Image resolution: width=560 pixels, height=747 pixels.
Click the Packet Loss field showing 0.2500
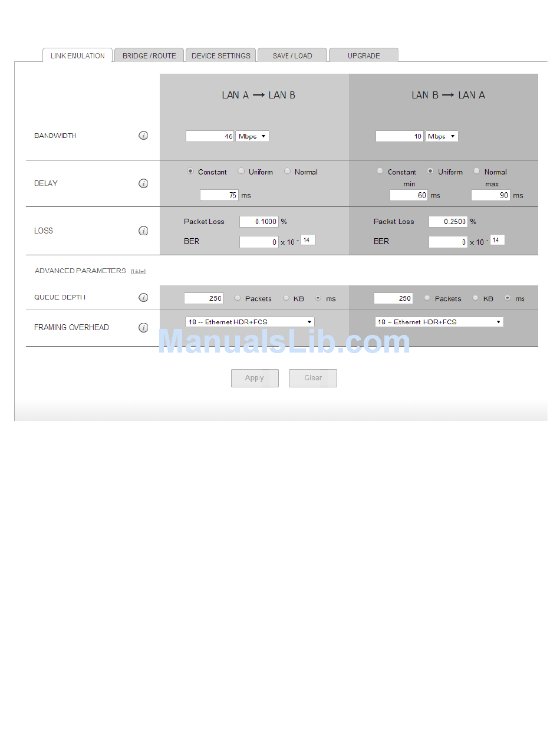[448, 222]
